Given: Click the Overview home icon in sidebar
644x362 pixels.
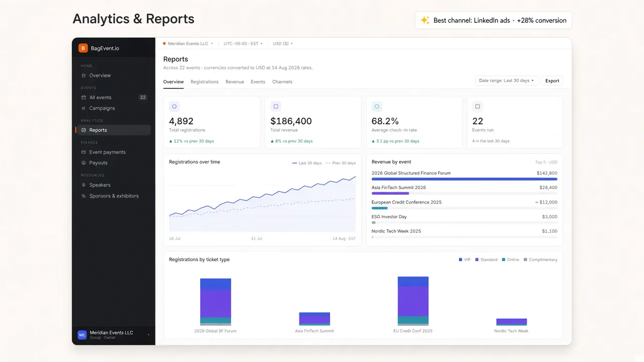Looking at the screenshot, I should pyautogui.click(x=84, y=75).
